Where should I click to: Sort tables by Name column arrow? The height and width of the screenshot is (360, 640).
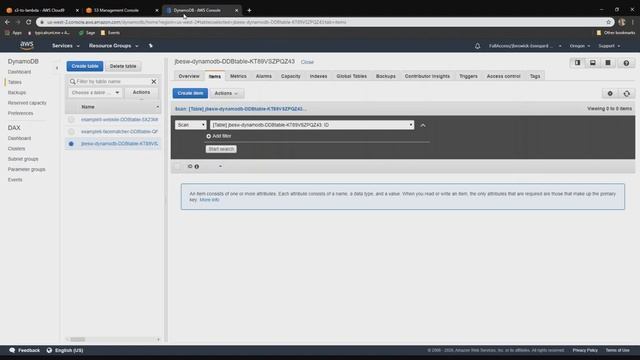158,107
